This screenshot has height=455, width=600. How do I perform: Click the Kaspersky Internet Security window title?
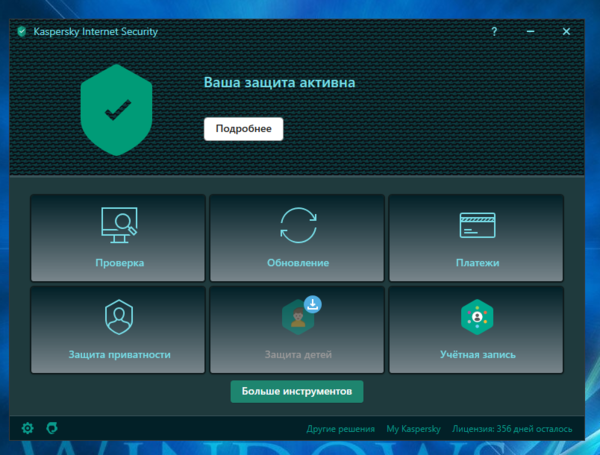tap(96, 31)
